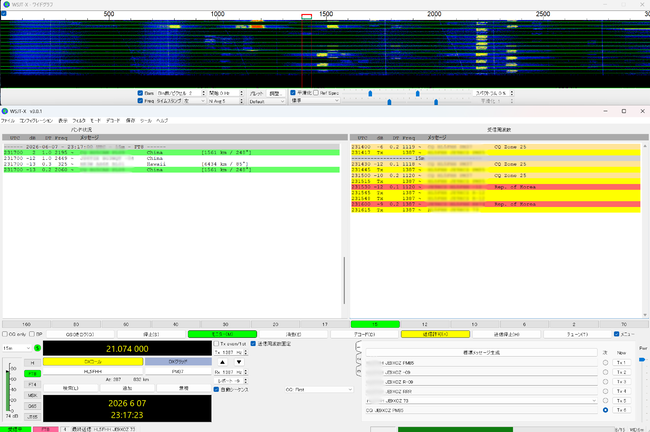650x432 pixels.
Task: Select the Q65 mode button
Action: pos(32,406)
